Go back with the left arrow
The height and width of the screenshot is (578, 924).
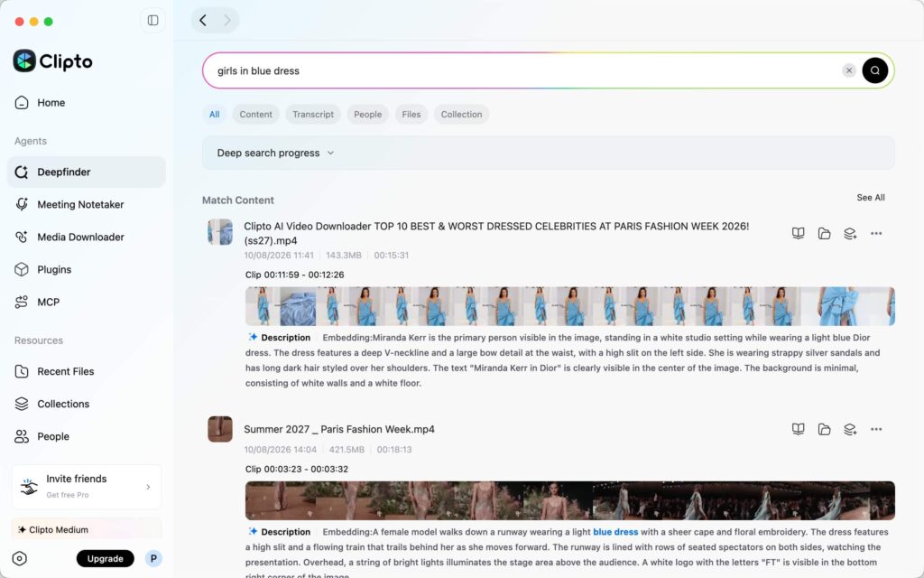203,21
